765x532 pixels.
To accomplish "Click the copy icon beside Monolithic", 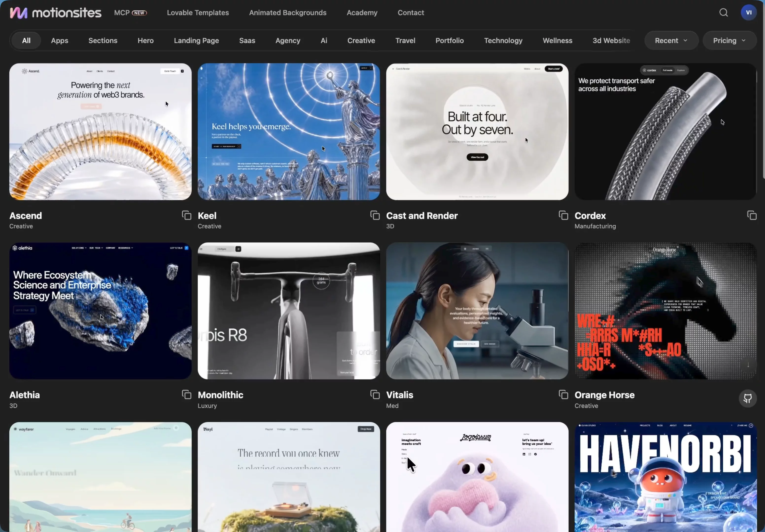I will (x=375, y=395).
